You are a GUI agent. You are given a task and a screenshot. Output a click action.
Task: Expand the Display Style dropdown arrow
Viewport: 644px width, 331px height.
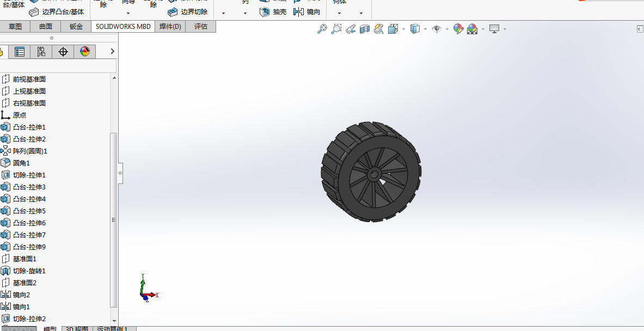425,29
